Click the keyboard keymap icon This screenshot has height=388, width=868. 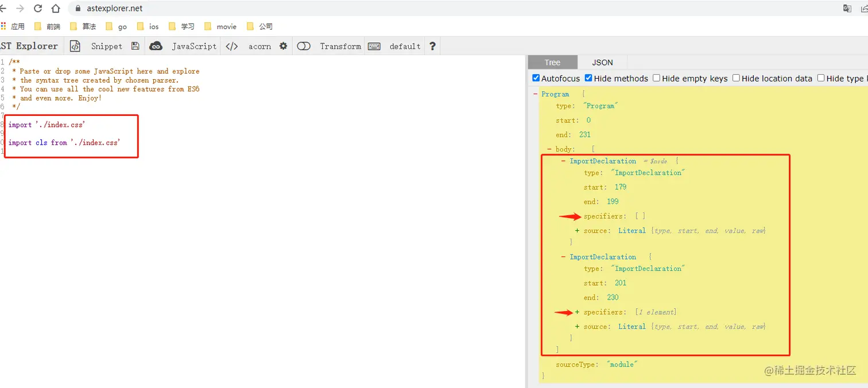[x=374, y=46]
